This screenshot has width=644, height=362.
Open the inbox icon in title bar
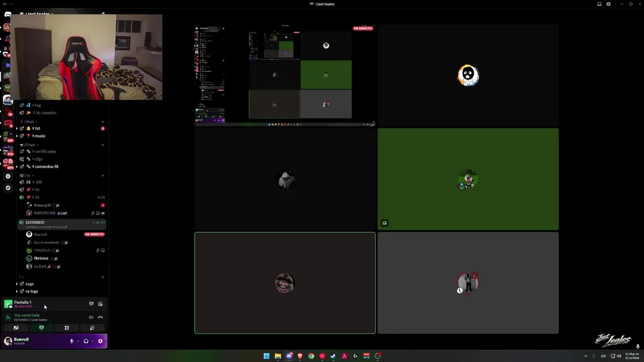point(599,4)
